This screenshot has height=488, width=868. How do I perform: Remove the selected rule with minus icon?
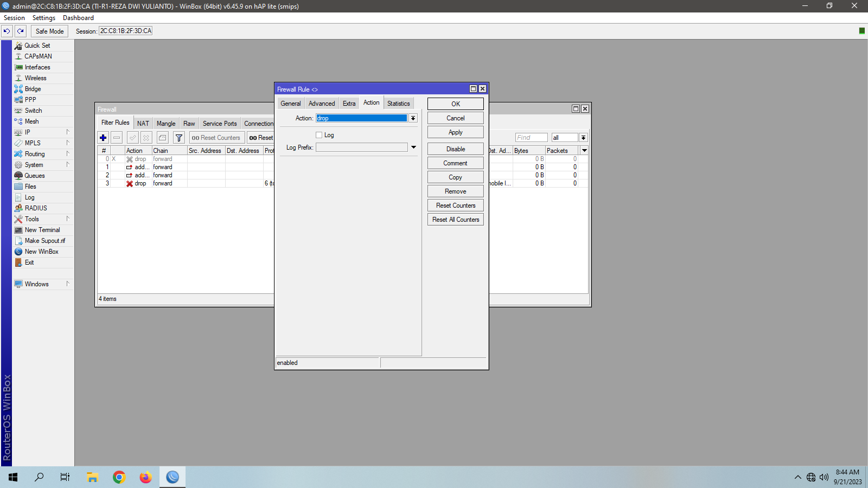coord(117,138)
